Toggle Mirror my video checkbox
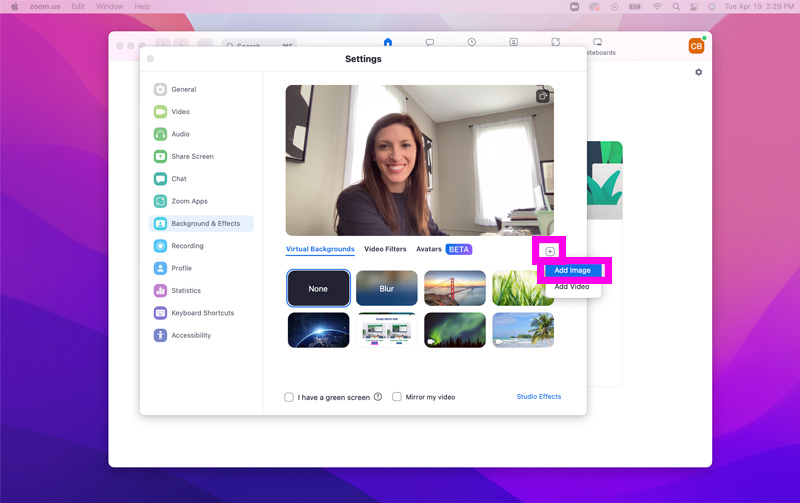The image size is (800, 503). 396,396
